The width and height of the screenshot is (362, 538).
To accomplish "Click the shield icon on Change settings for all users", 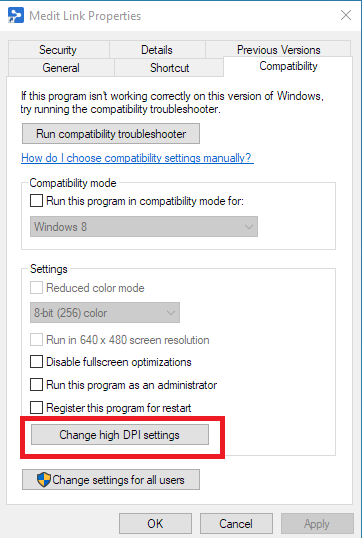I will tap(44, 479).
